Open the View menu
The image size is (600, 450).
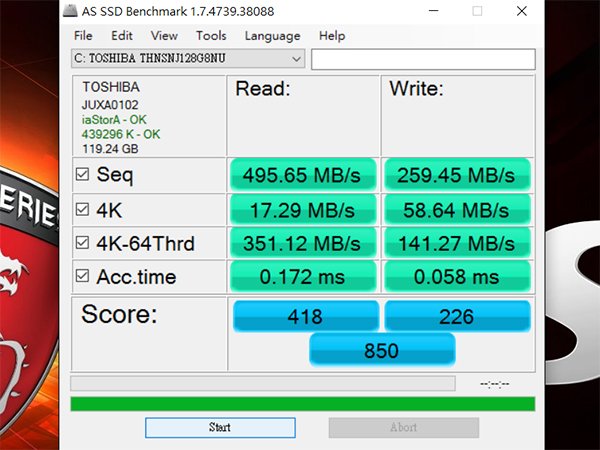click(165, 36)
